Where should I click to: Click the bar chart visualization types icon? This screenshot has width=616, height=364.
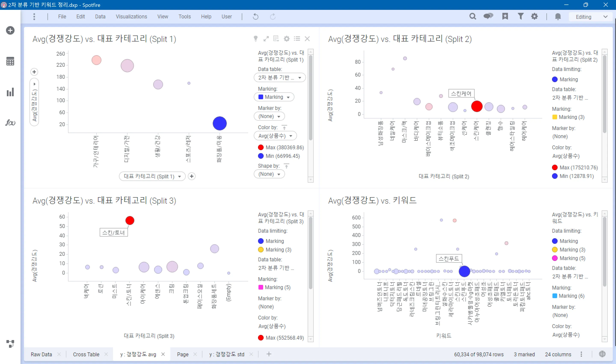(x=10, y=92)
